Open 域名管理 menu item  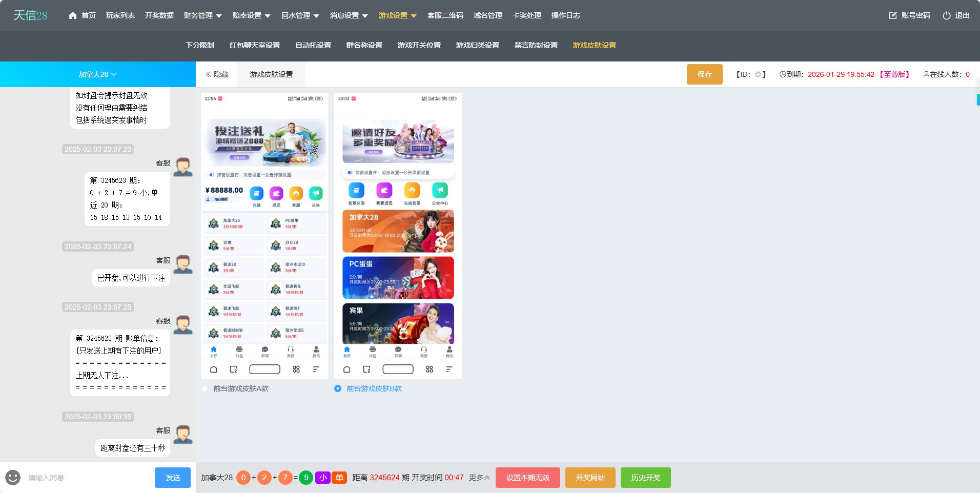[x=488, y=15]
